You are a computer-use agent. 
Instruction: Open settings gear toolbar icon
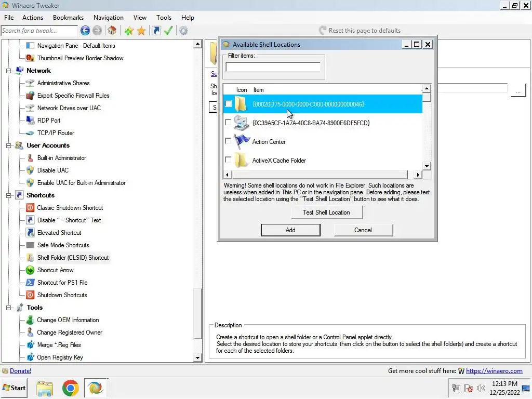[183, 31]
